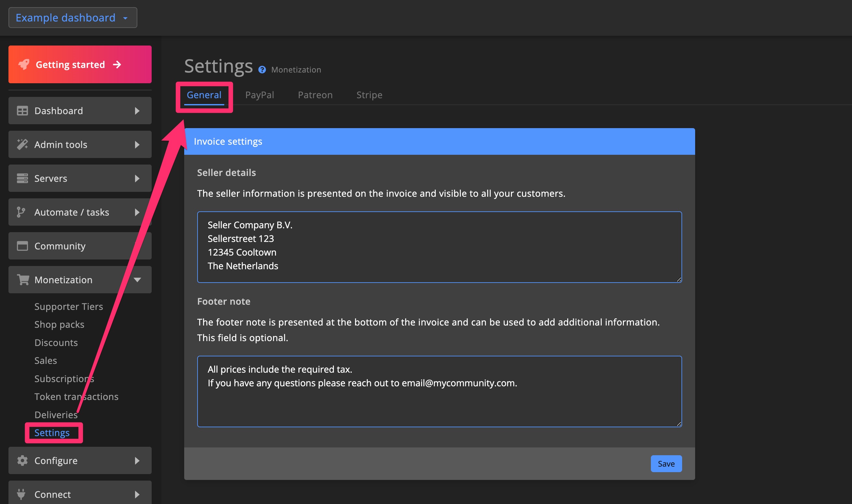The width and height of the screenshot is (852, 504).
Task: Expand the Admin tools submenu
Action: (137, 144)
